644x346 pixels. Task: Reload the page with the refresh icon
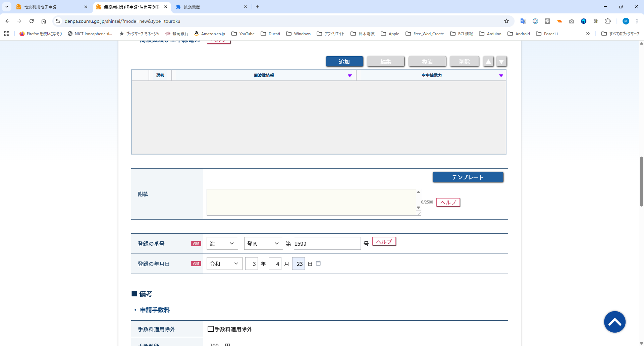click(32, 21)
